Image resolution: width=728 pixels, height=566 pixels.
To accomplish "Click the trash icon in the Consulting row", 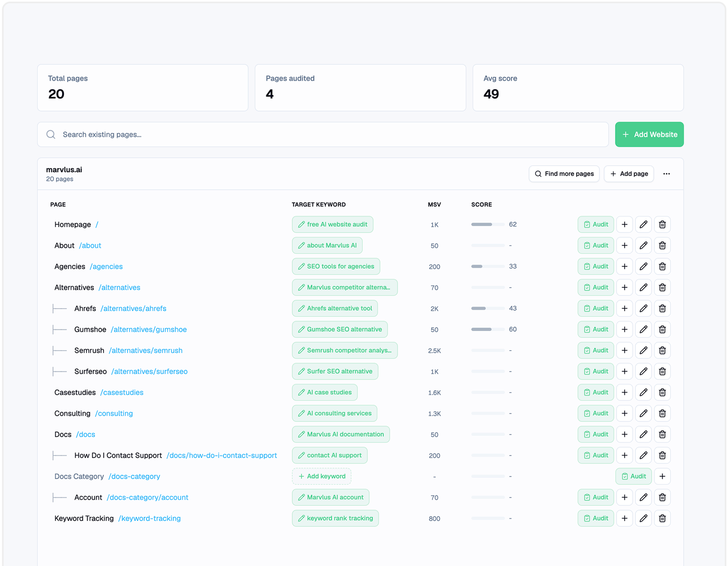I will click(662, 414).
